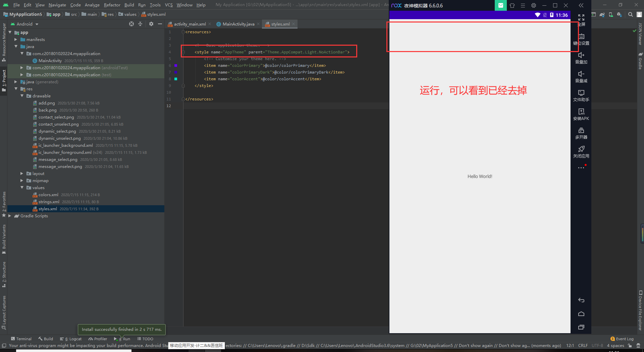Open TODO tool window
This screenshot has height=352, width=644.
(145, 339)
